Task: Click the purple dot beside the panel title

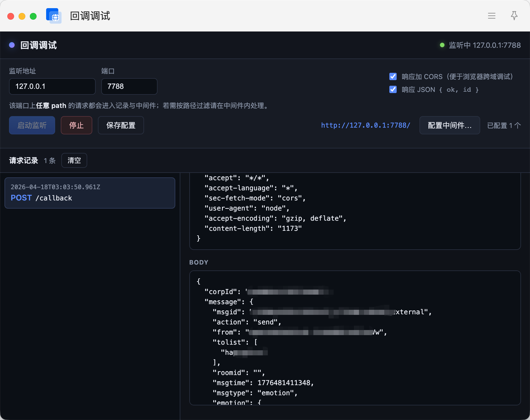Action: pyautogui.click(x=12, y=45)
